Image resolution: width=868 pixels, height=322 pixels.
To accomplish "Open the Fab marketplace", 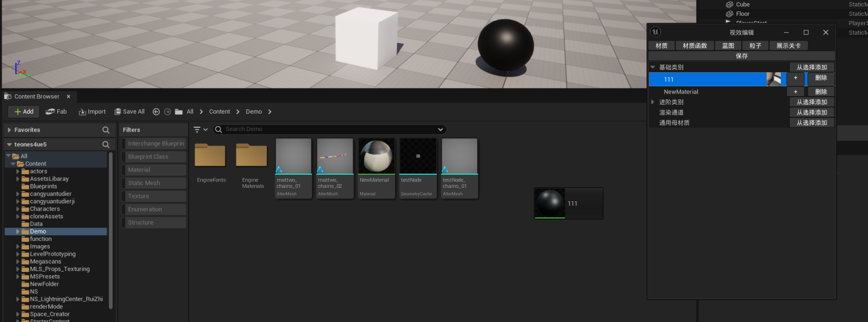I will [x=56, y=112].
